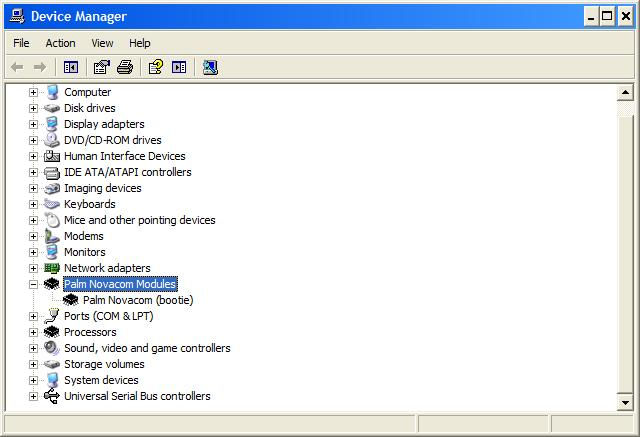Click the Disk drives category icon

coord(52,108)
